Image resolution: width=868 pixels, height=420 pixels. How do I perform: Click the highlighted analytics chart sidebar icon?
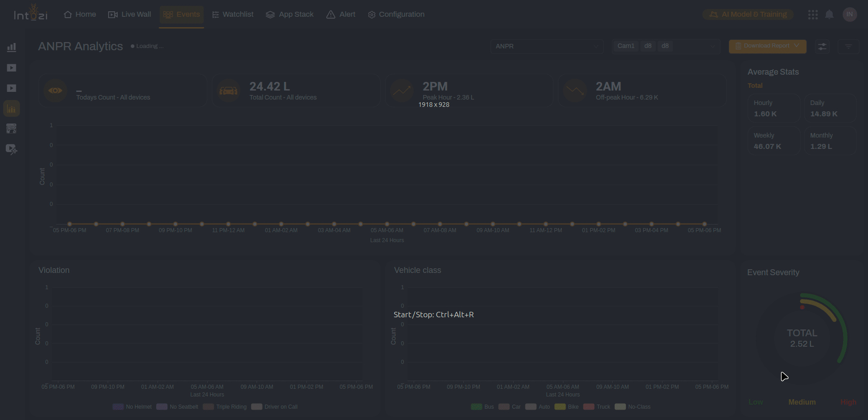point(12,109)
